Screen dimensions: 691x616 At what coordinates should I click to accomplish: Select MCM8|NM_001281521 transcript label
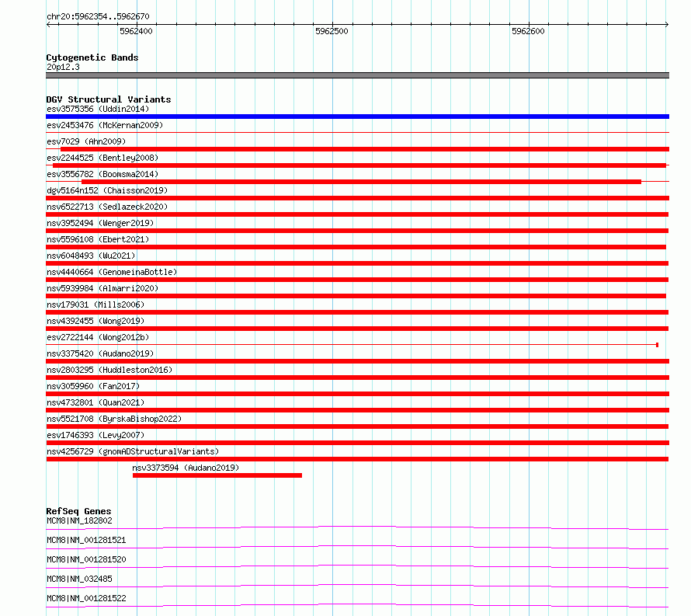86,540
